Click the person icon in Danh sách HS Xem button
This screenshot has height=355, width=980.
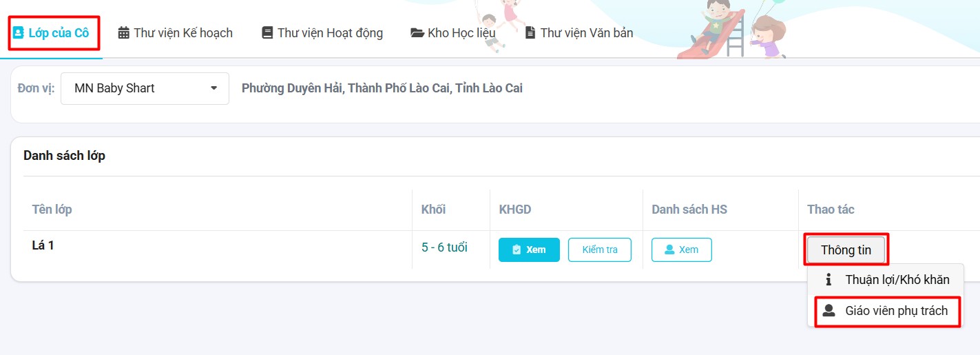(x=669, y=250)
